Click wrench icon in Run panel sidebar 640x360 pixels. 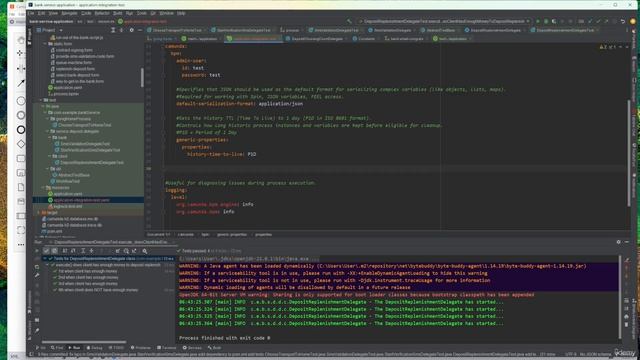point(37,275)
